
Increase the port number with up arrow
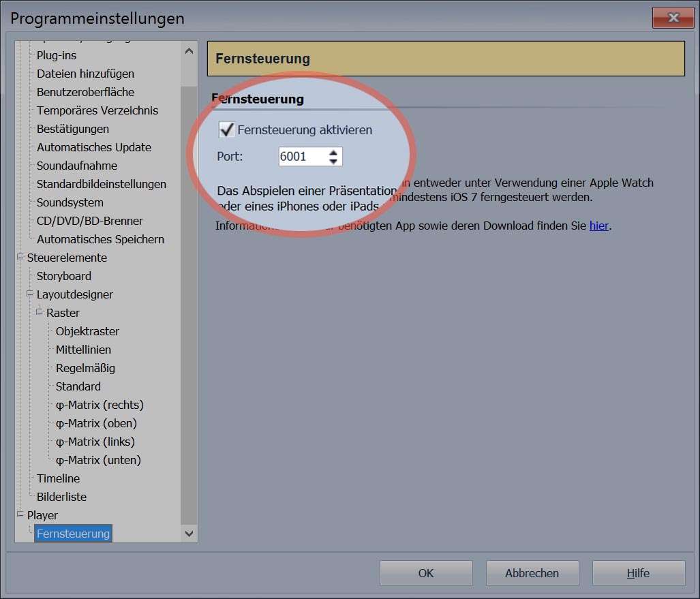(333, 153)
